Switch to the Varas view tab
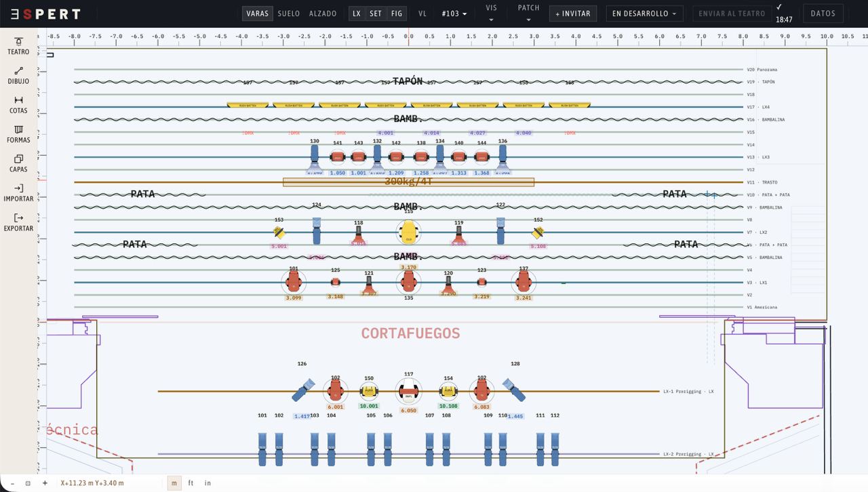This screenshot has height=492, width=868. point(258,14)
